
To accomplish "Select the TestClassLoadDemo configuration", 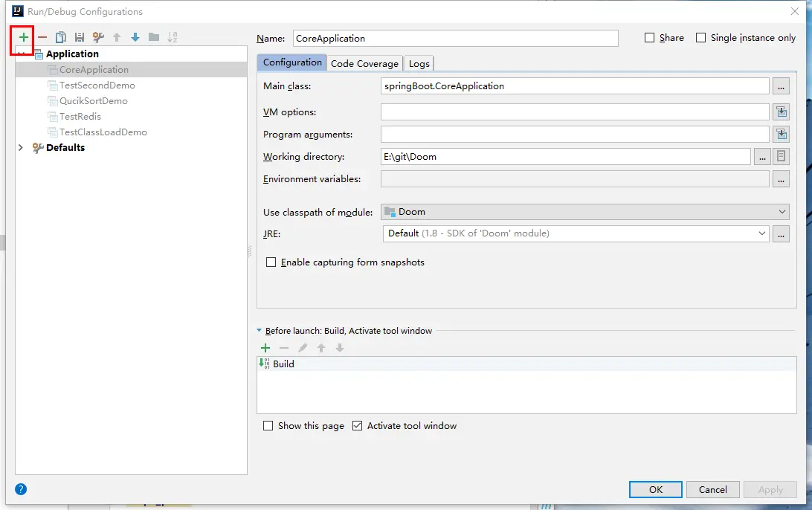I will [131, 132].
